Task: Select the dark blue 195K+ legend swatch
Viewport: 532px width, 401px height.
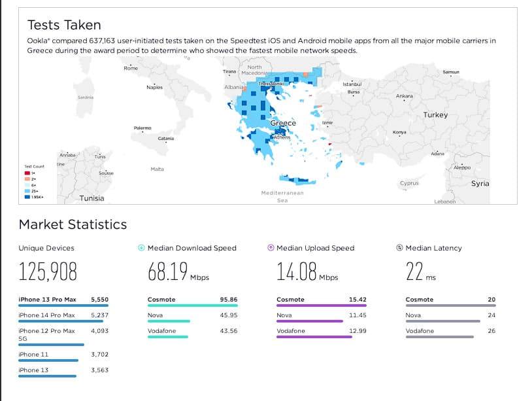Action: click(x=27, y=197)
